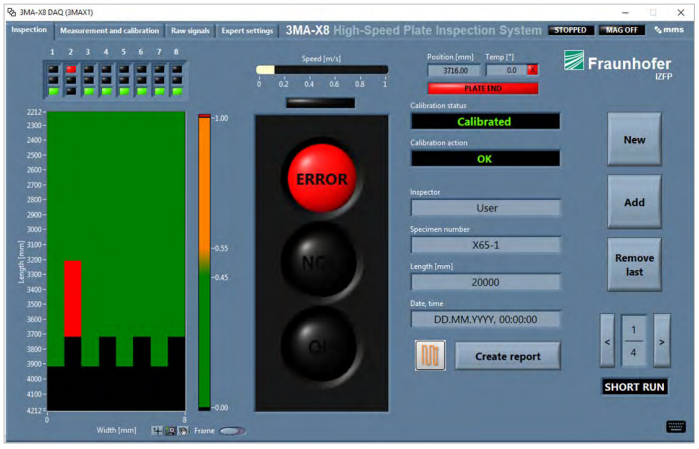Click the on-screen keyboard icon
Viewport: 699px width, 449px height.
[675, 427]
